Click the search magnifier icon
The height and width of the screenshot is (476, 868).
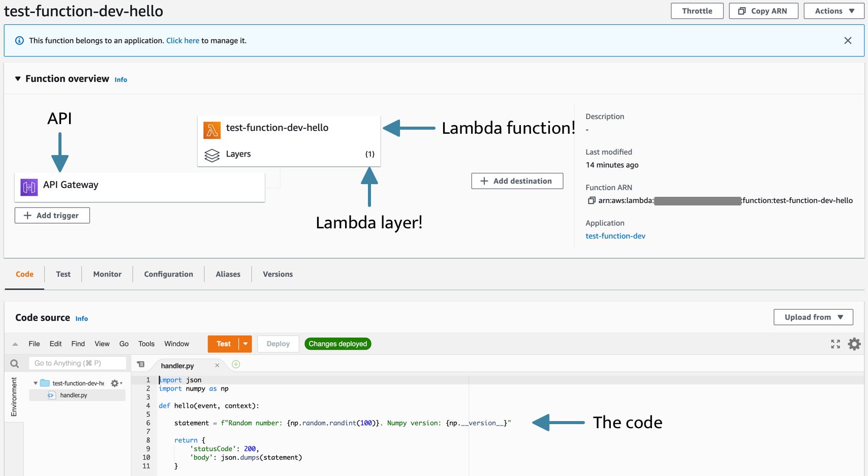coord(15,364)
